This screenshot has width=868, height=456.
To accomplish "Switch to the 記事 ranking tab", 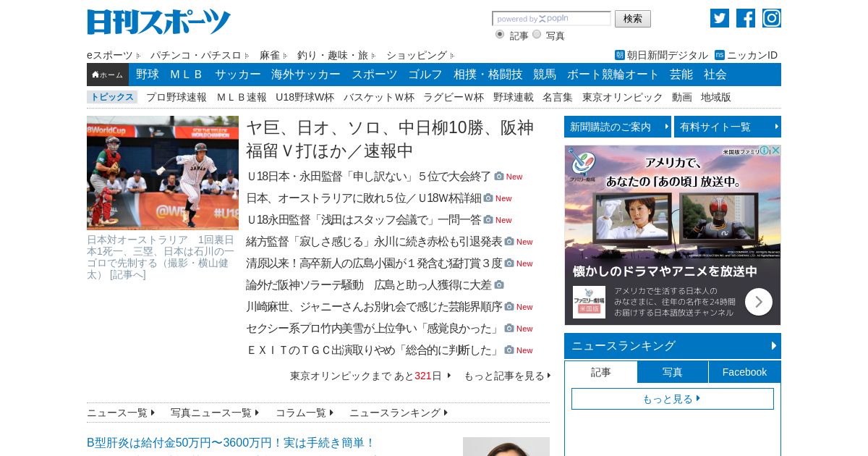I will [601, 372].
